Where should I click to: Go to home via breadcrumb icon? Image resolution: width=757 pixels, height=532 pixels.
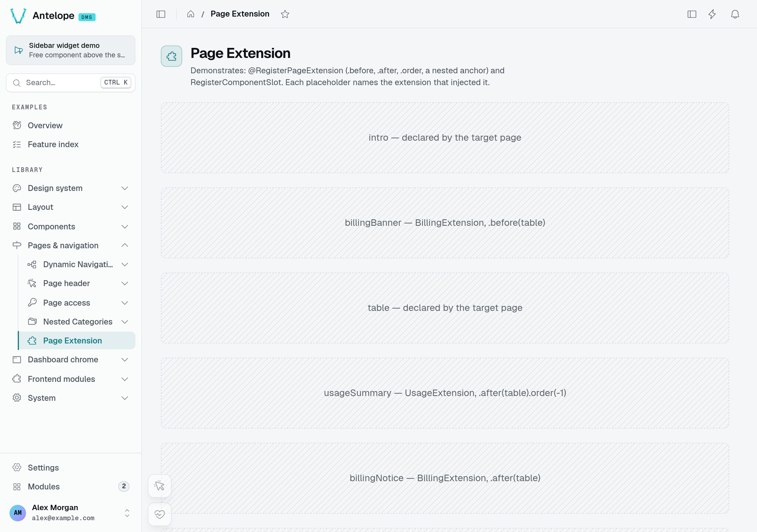pyautogui.click(x=190, y=14)
